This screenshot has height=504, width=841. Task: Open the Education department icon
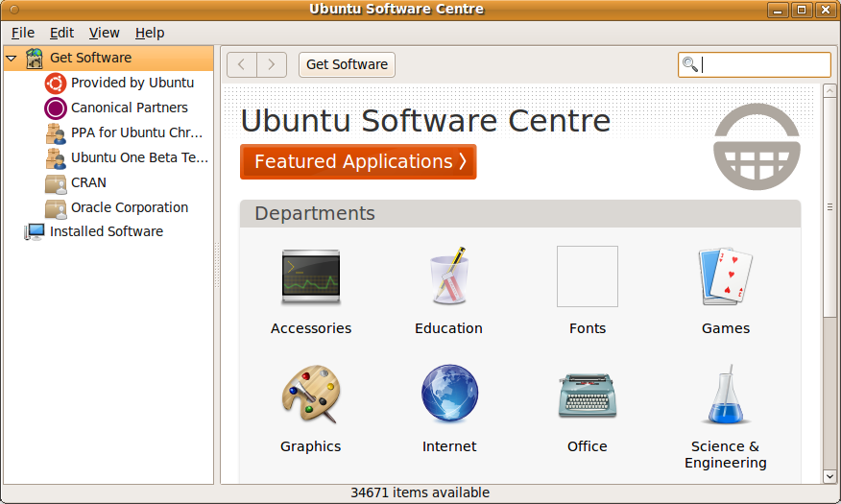coord(449,276)
